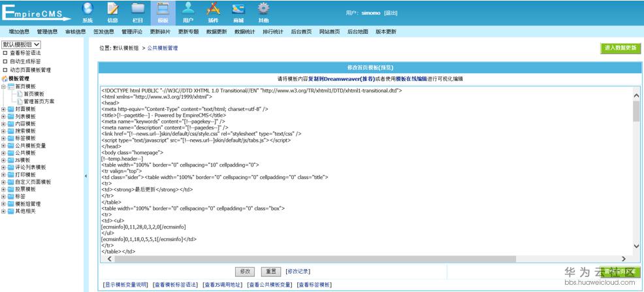Screen dimensions: 644x292
Task: Open the [查看模板标签语法] link
Action: click(x=175, y=285)
